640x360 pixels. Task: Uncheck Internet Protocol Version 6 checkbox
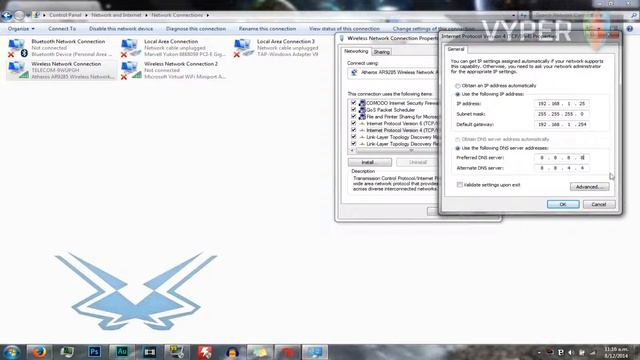pos(353,123)
